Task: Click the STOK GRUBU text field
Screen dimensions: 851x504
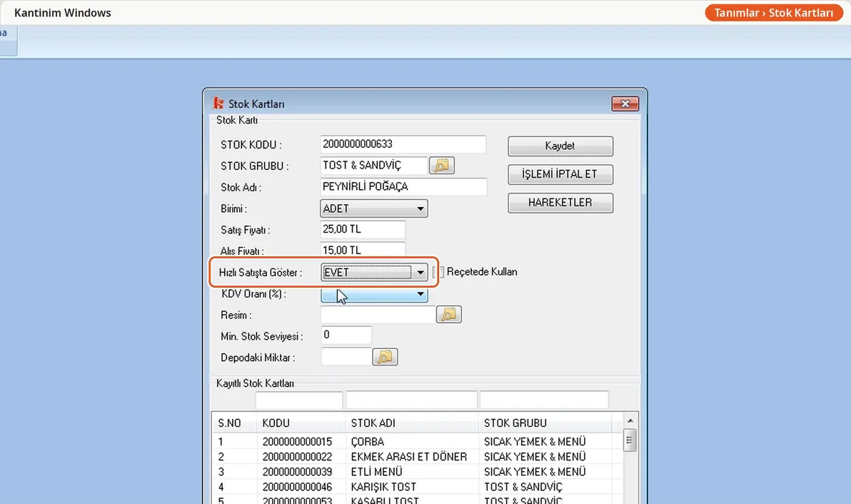Action: (374, 166)
